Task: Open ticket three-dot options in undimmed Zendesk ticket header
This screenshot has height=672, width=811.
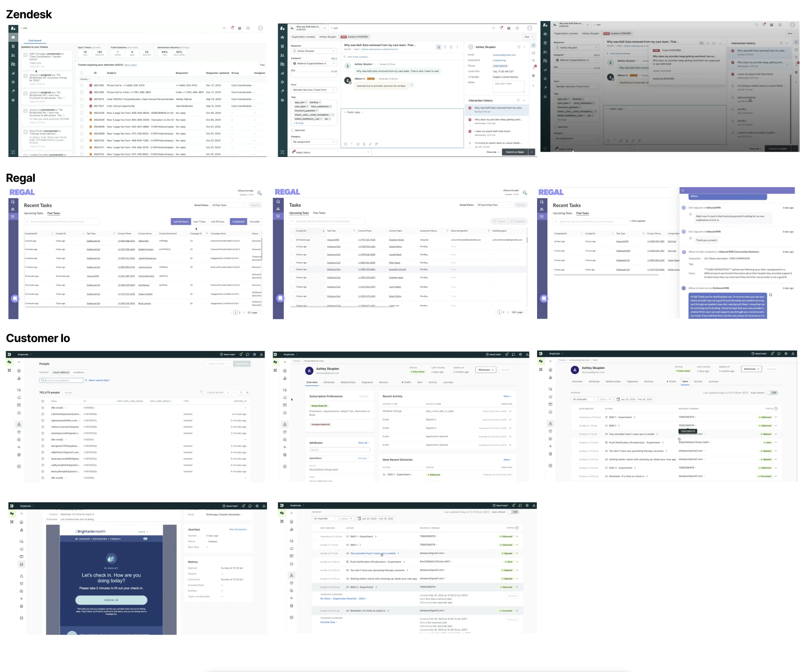Action: [x=458, y=47]
